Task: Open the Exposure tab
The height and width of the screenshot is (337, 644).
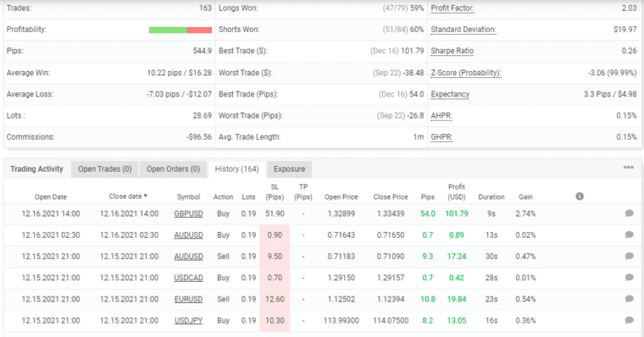Action: (x=290, y=169)
